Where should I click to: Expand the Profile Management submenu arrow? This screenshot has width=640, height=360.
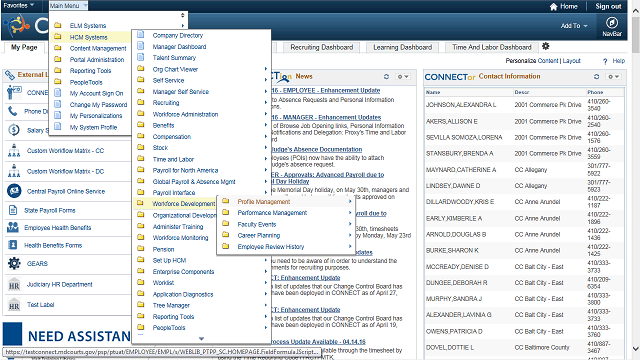(x=350, y=201)
